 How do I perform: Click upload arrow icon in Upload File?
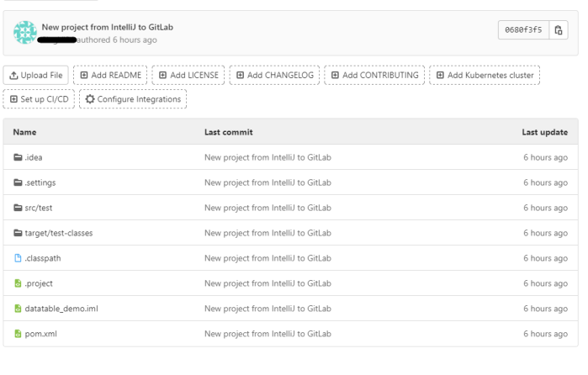[x=13, y=76]
